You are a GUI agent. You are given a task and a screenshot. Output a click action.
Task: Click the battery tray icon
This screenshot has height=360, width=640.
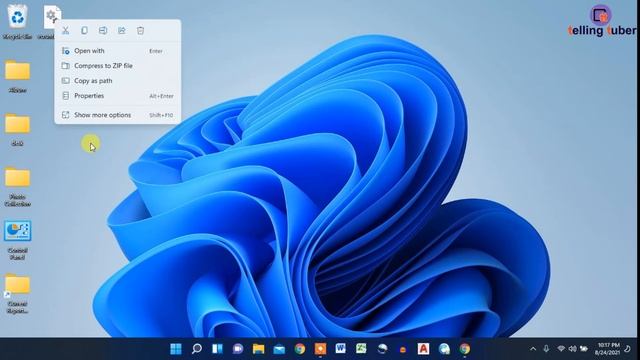click(x=584, y=349)
